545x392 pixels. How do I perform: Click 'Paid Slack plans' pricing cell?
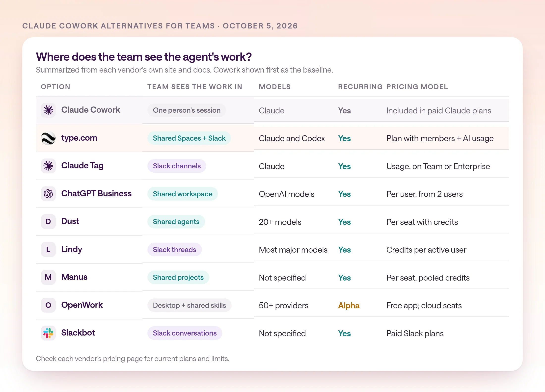(415, 333)
